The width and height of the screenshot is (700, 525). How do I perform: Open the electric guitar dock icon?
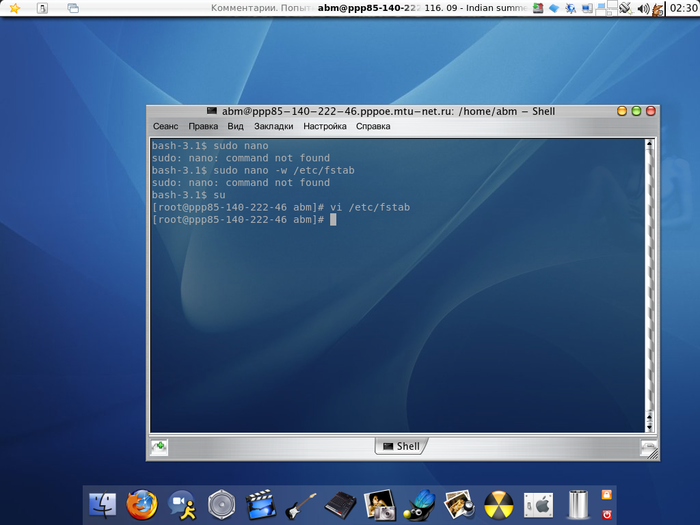pos(300,505)
